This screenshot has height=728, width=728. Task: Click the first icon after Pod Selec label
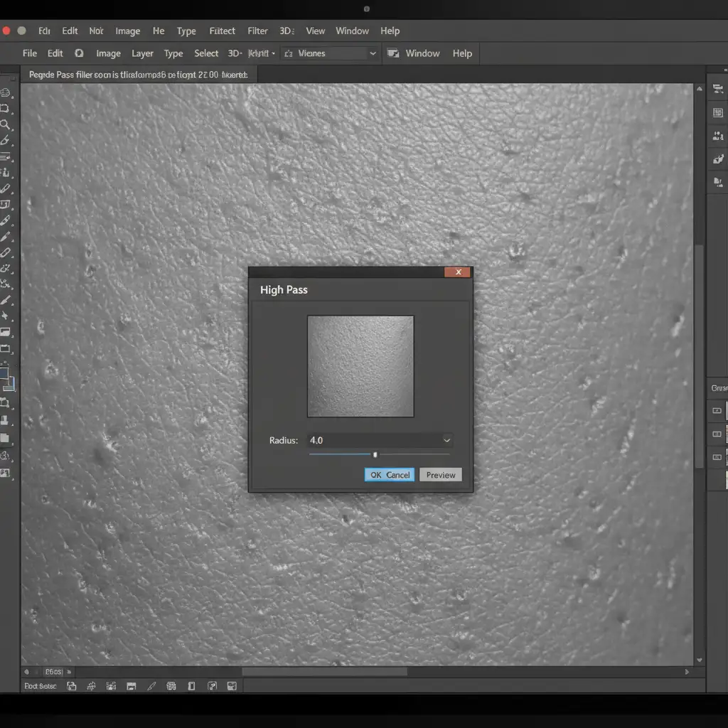(x=71, y=686)
